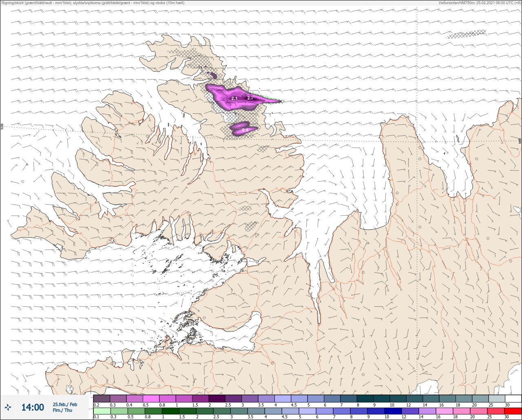Click the hatched snow area over the open sea near the source text
The width and height of the screenshot is (522, 420).
tap(467, 34)
